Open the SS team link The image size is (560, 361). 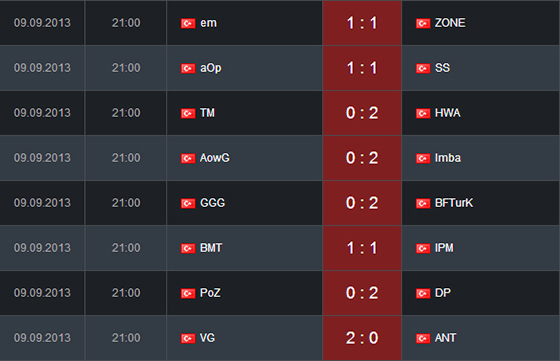pyautogui.click(x=442, y=68)
